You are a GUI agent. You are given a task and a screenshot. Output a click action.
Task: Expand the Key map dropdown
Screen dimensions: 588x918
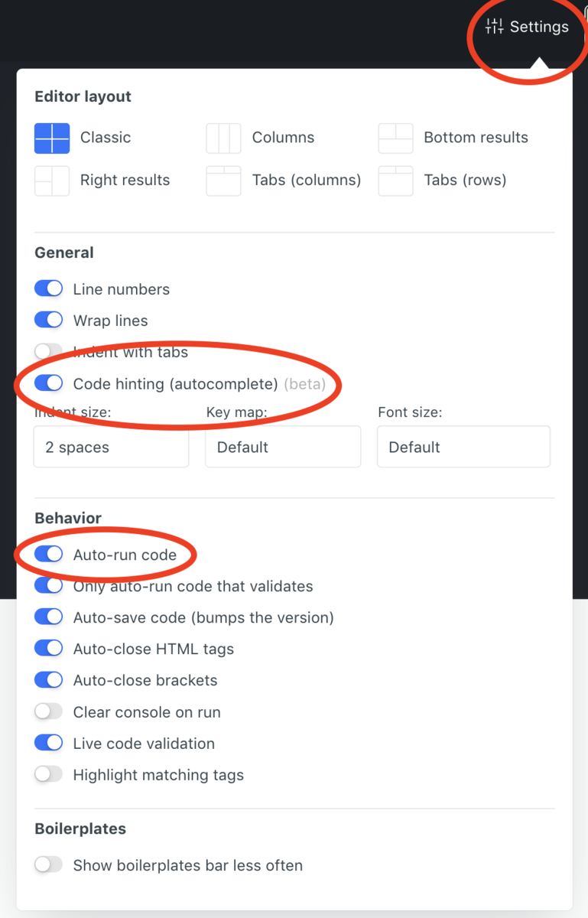[x=283, y=447]
